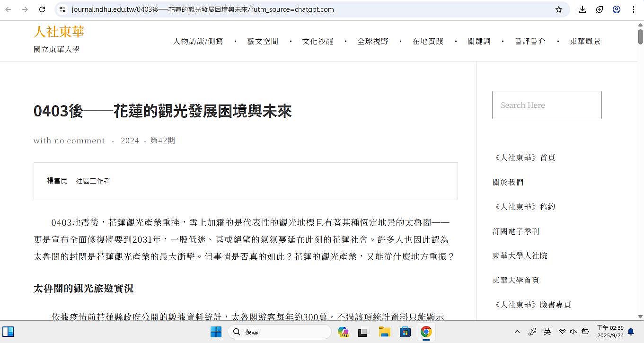Go to the 書評書介 section
The image size is (644, 343).
point(530,41)
